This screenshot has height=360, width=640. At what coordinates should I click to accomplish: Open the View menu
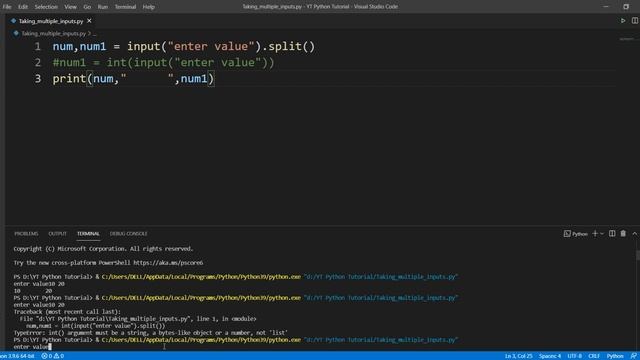coord(70,7)
